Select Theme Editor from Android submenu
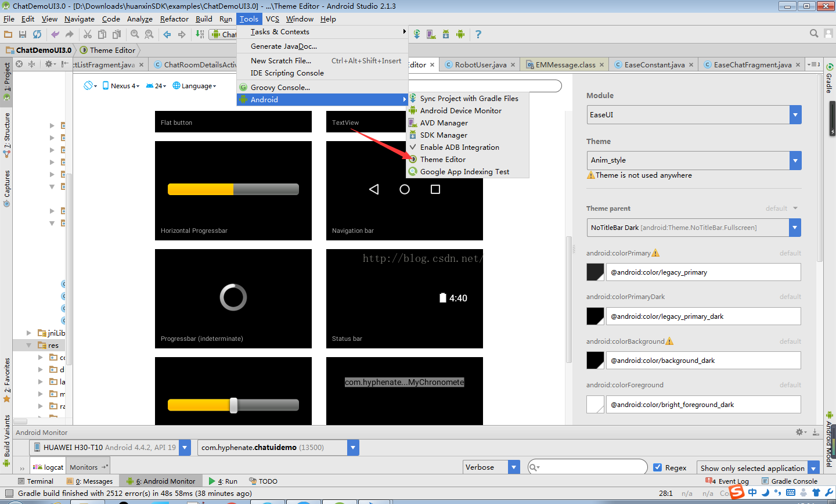Viewport: 836px width, 504px height. (468, 160)
